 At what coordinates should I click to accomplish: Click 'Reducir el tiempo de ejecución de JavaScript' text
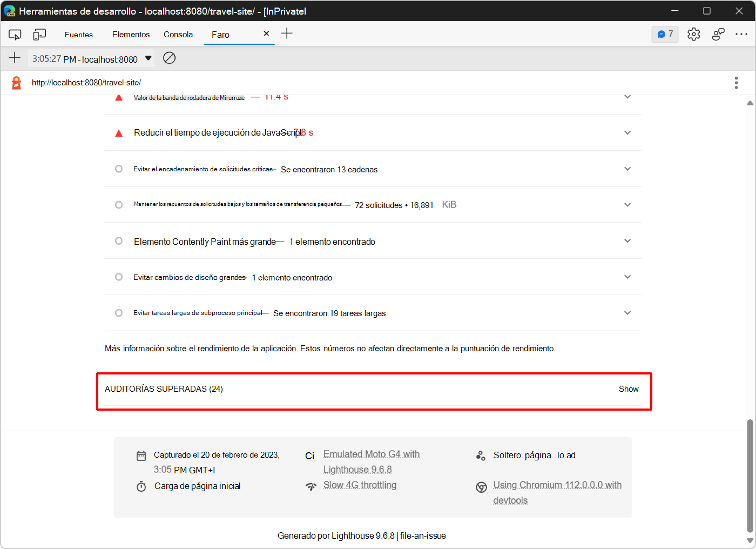tap(218, 133)
